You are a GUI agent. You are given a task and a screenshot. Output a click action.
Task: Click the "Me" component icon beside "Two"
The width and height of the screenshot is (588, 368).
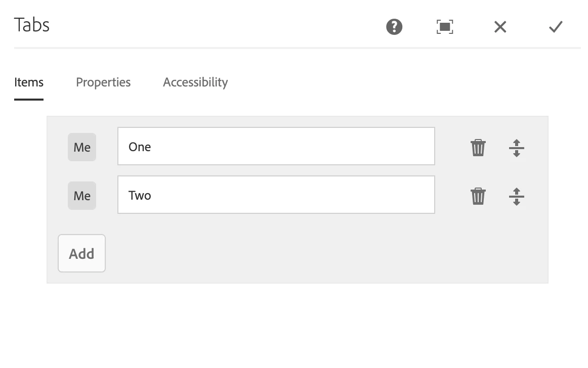coord(82,196)
